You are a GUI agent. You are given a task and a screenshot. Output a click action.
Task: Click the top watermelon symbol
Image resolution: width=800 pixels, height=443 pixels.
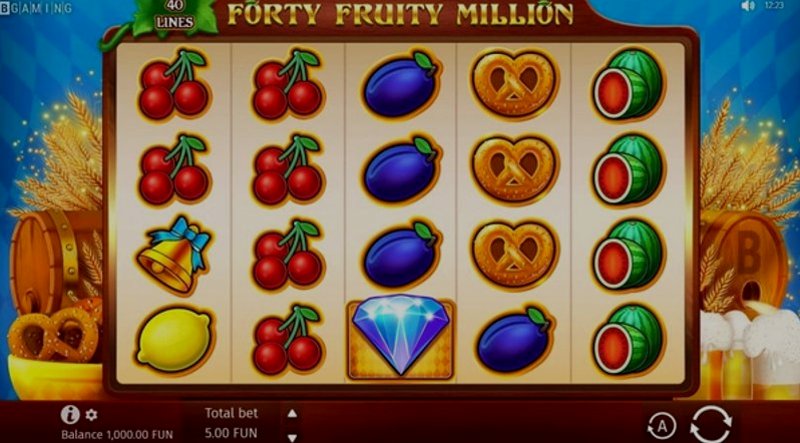[629, 84]
